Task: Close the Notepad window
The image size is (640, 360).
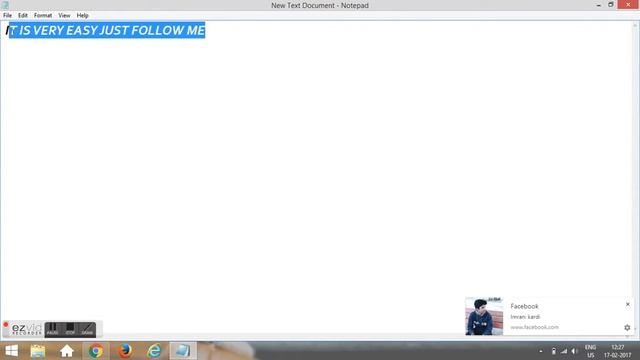Action: [628, 5]
